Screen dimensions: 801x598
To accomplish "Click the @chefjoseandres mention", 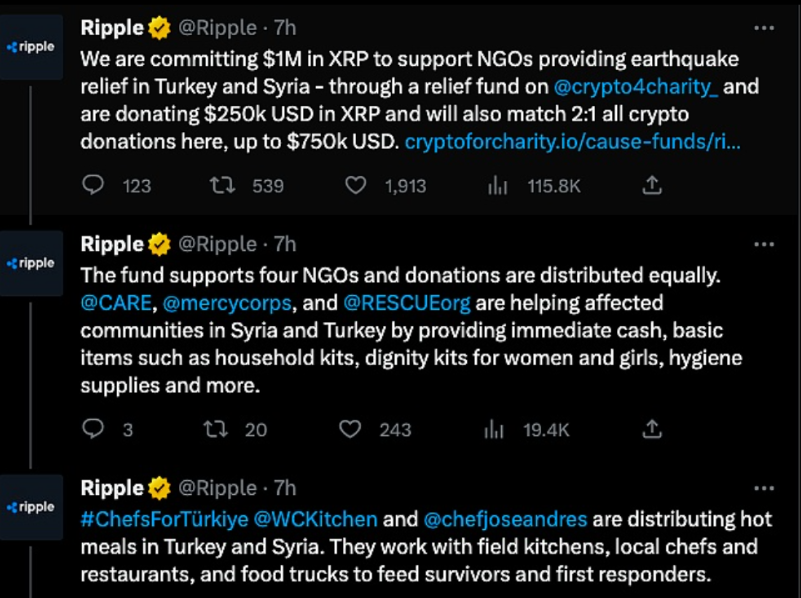I will [505, 519].
